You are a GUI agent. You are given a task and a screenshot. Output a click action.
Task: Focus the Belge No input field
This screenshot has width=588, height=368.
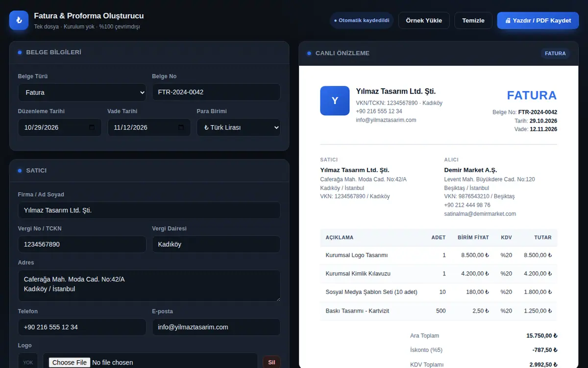216,92
